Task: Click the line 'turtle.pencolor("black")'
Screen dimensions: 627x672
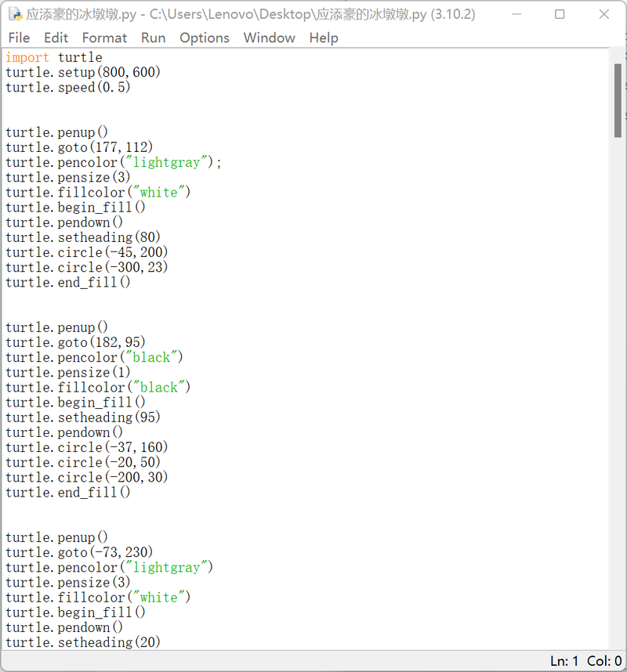Action: click(94, 357)
